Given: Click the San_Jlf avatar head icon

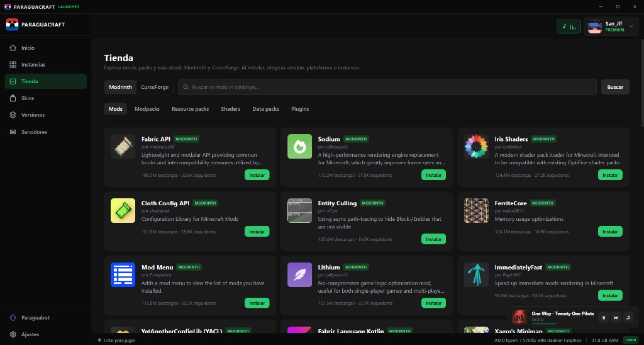Looking at the screenshot, I should coord(595,26).
